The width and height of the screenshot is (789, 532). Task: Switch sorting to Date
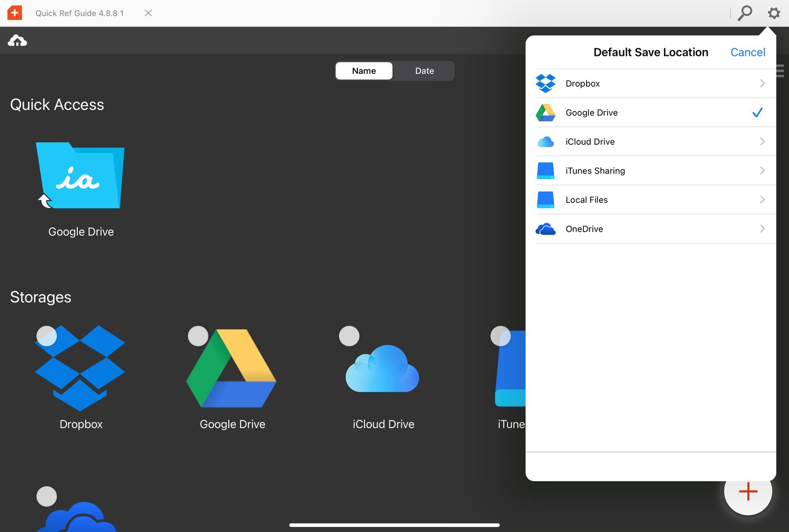424,70
